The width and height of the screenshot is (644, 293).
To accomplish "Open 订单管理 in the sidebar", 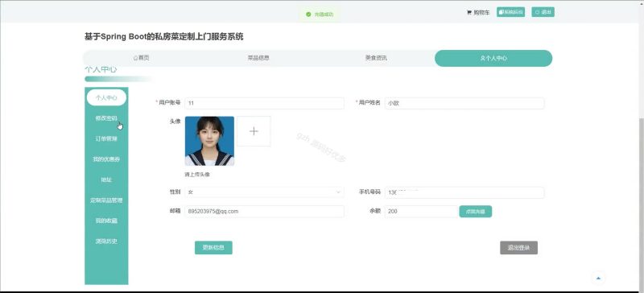I will coord(106,138).
